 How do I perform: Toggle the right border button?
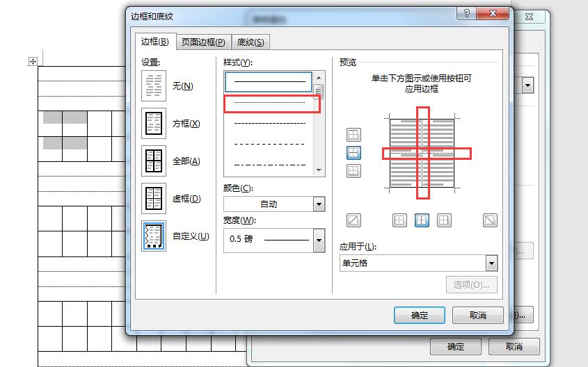point(444,220)
